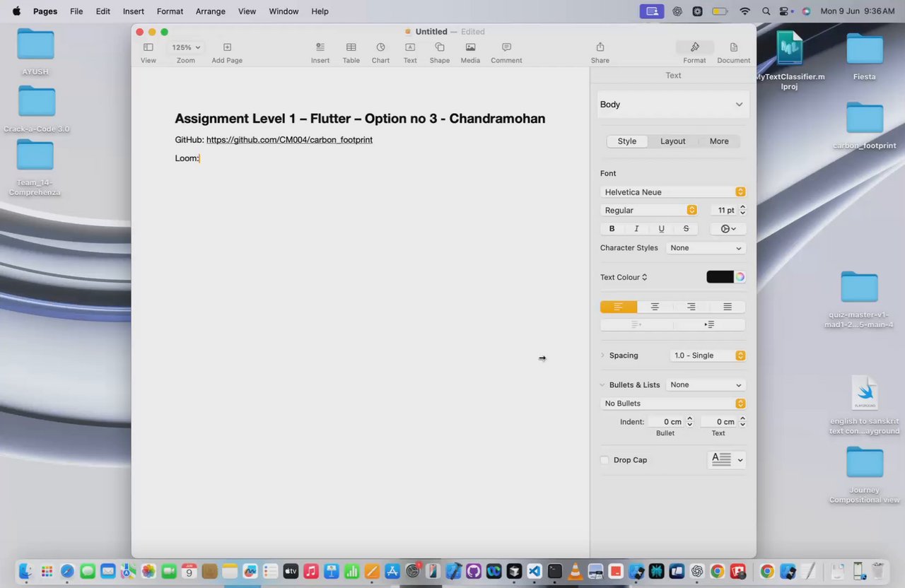Collapse the Bullets & Lists section
Screen dimensions: 905x588
pyautogui.click(x=602, y=385)
